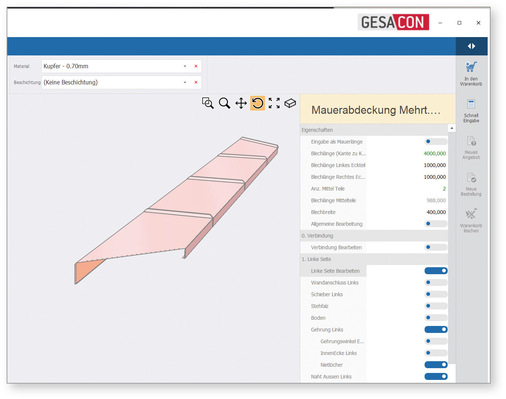Click the GESACON logo
Image resolution: width=506 pixels, height=399 pixels.
click(x=393, y=22)
